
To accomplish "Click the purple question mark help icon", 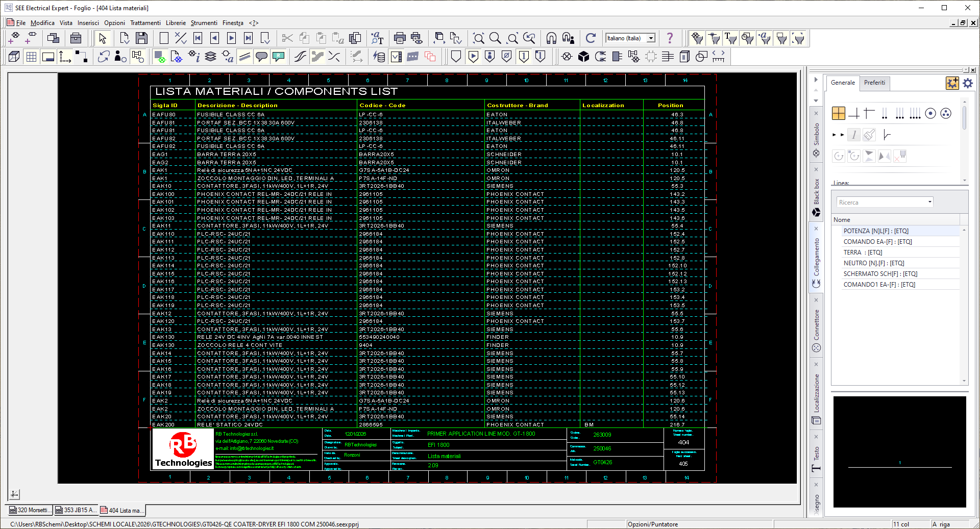I will click(x=670, y=38).
